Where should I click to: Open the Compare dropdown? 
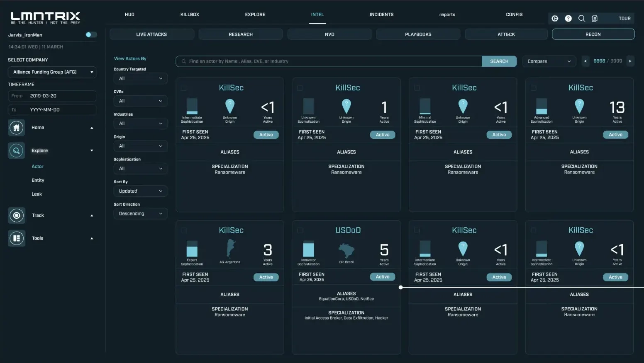tap(549, 61)
